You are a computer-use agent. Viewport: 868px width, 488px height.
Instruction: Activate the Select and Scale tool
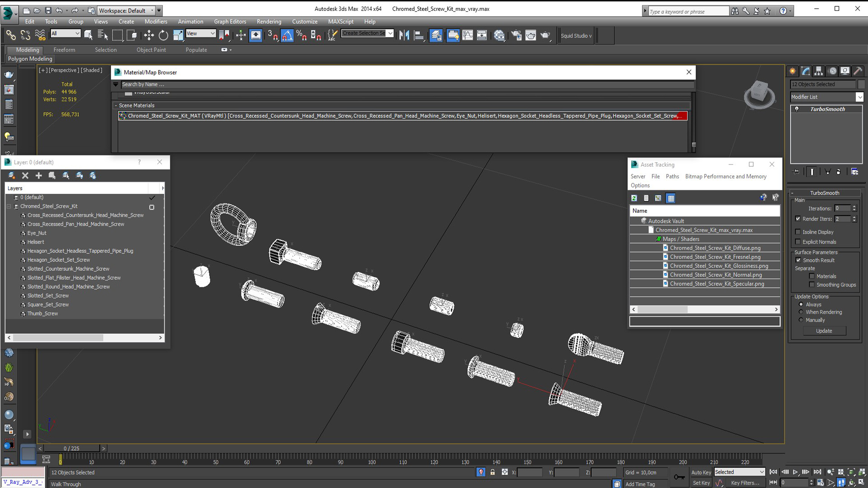pos(178,35)
